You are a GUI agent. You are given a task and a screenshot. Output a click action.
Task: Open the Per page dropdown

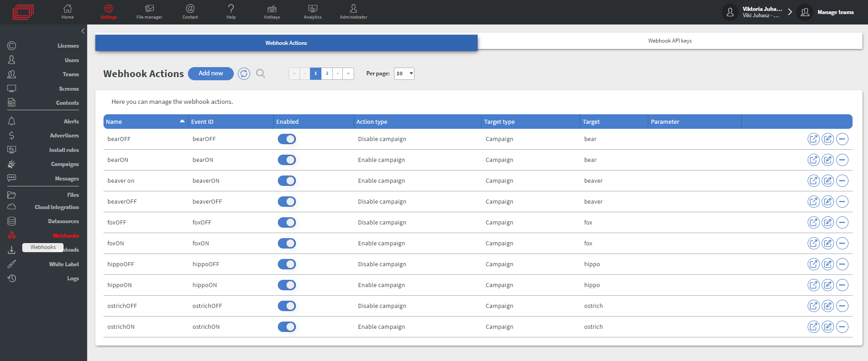[404, 73]
